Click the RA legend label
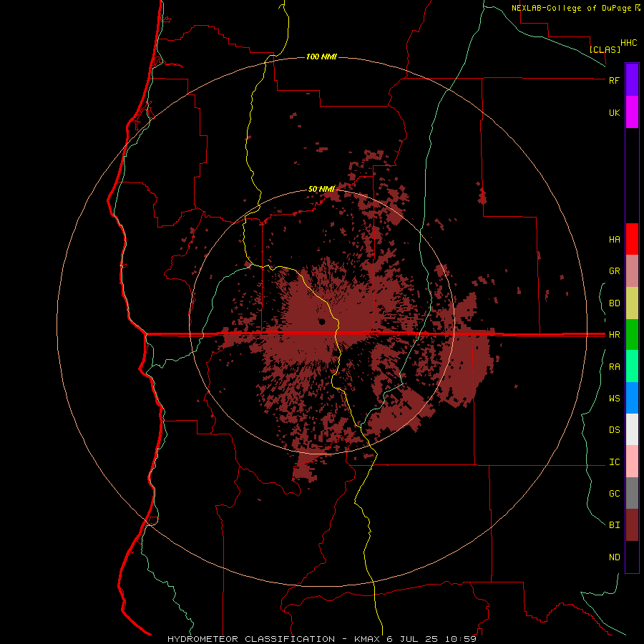Viewport: 644px width, 644px height. (x=614, y=367)
